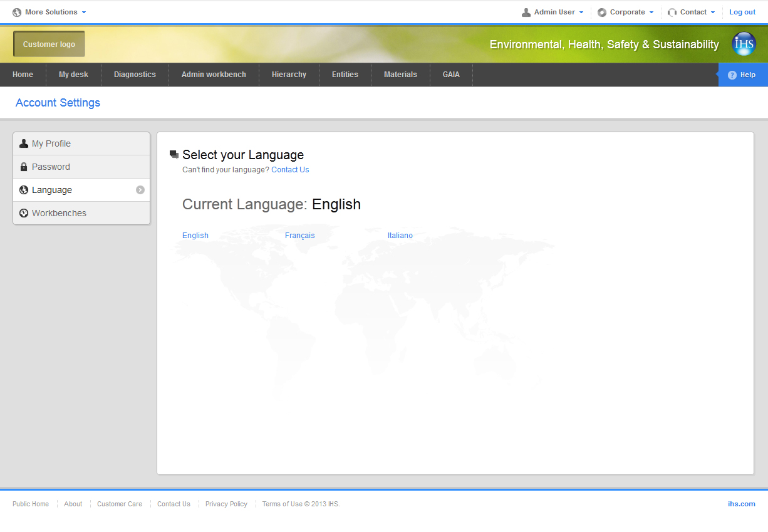This screenshot has width=768, height=532.
Task: Select the Workbenches label in the sidebar
Action: (59, 213)
